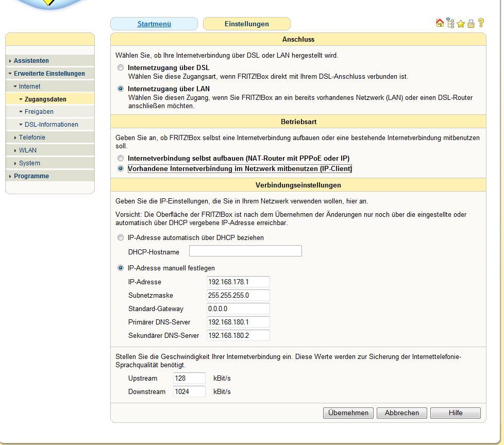Choose Vorhandene Internetverbindung mitbenutzen (IP-Client)
504x445 pixels.
pos(121,168)
